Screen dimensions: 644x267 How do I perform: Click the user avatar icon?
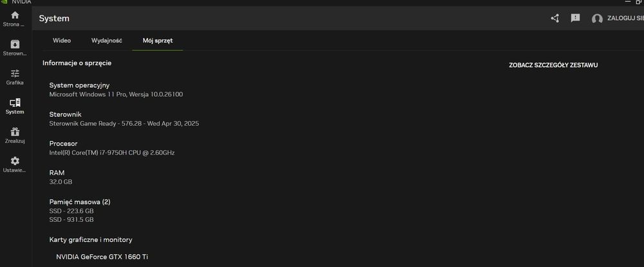pyautogui.click(x=597, y=19)
